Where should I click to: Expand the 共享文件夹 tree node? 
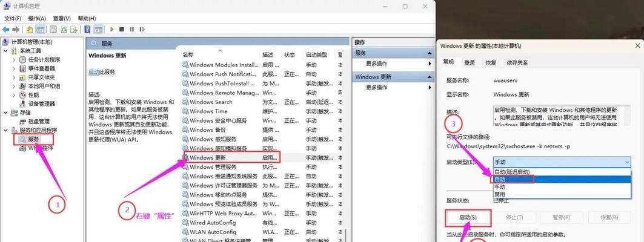click(14, 77)
